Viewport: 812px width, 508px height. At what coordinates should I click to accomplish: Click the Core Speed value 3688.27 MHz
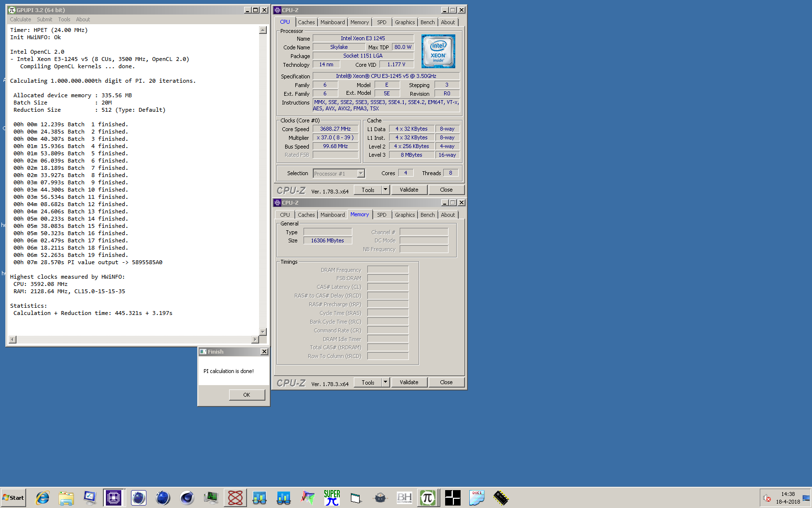pyautogui.click(x=335, y=129)
